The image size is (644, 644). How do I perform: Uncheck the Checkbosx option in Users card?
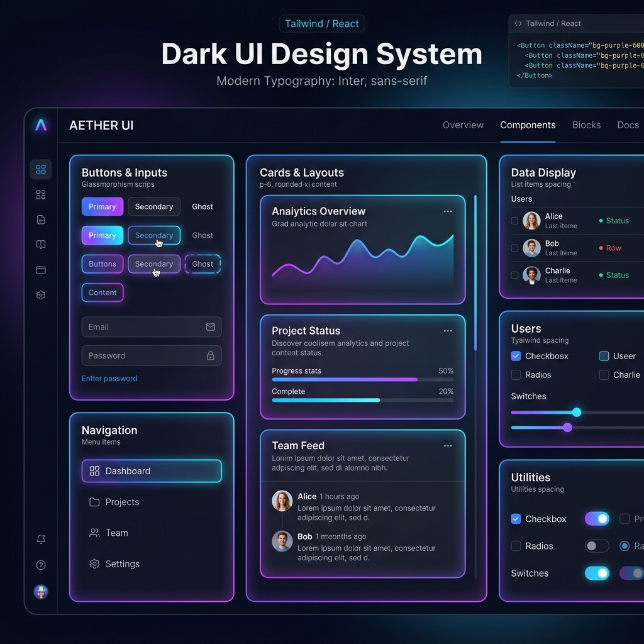(x=516, y=356)
